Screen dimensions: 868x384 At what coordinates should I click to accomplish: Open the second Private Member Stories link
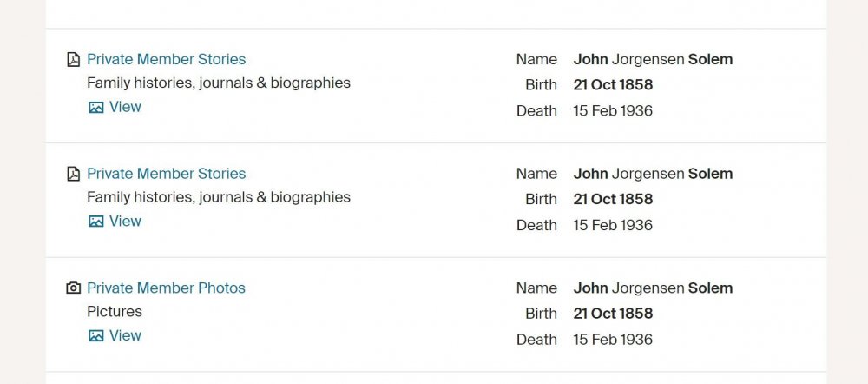[166, 174]
